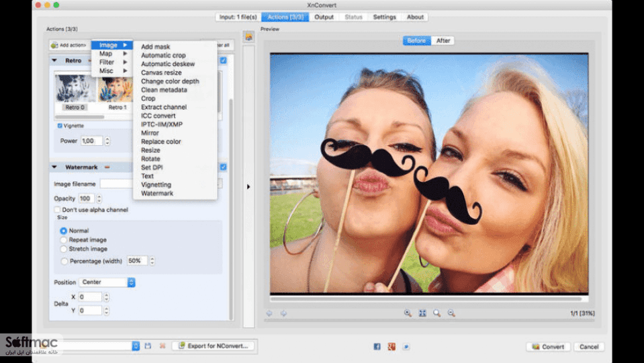
Task: Open the Facebook share icon
Action: click(x=377, y=347)
